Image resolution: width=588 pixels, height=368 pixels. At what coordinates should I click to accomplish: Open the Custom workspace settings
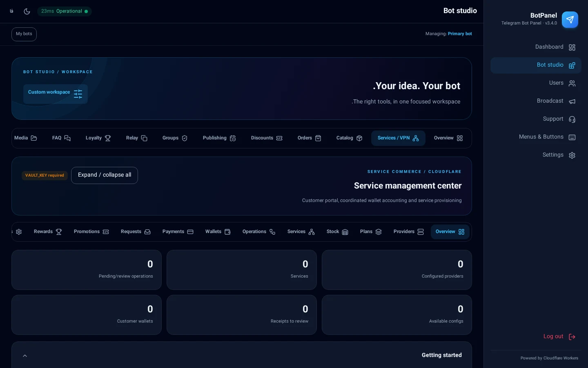[56, 94]
